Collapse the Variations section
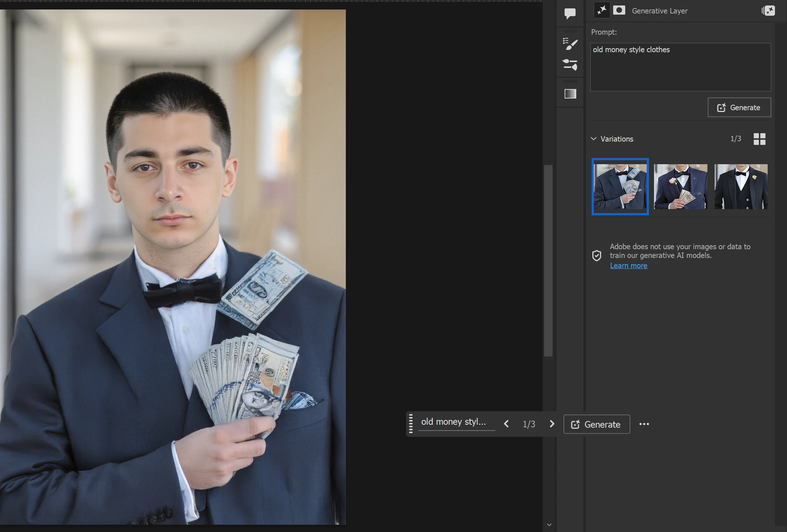This screenshot has width=787, height=532. pyautogui.click(x=594, y=139)
